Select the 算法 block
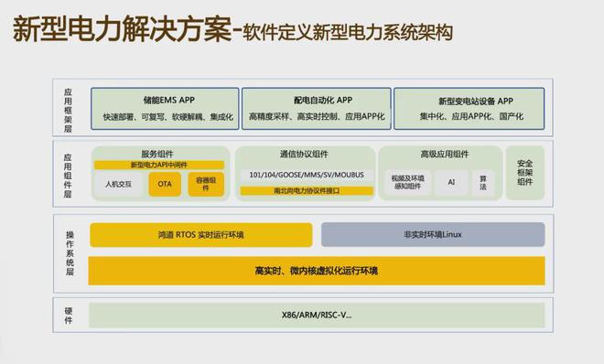 click(483, 182)
